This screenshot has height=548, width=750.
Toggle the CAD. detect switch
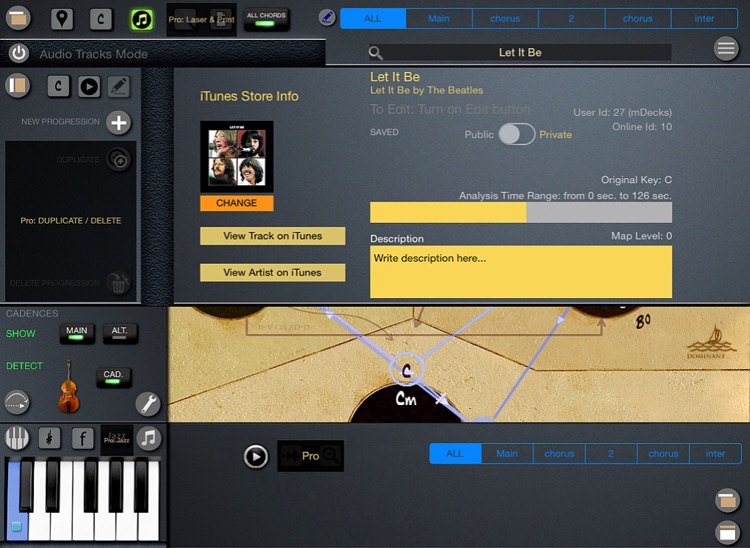(x=113, y=377)
